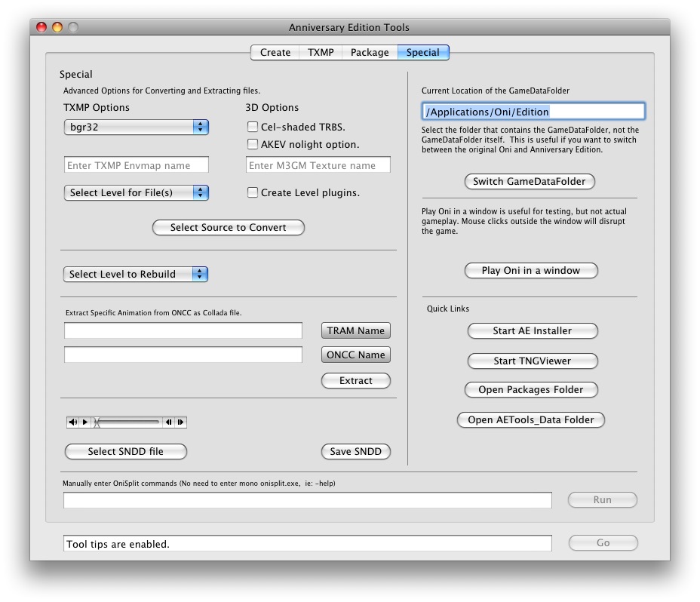Click the TRAM Name button
Image resolution: width=700 pixels, height=602 pixels.
356,330
